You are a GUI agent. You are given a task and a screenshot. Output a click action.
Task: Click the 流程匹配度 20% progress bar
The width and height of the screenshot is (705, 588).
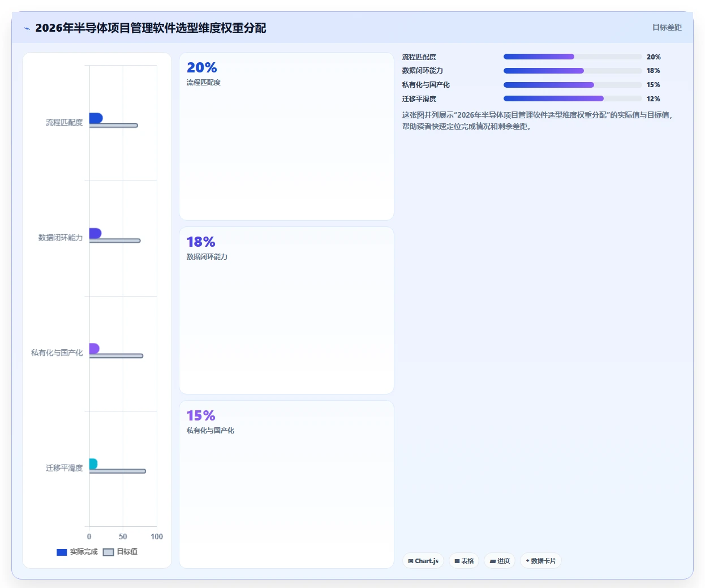coord(573,57)
